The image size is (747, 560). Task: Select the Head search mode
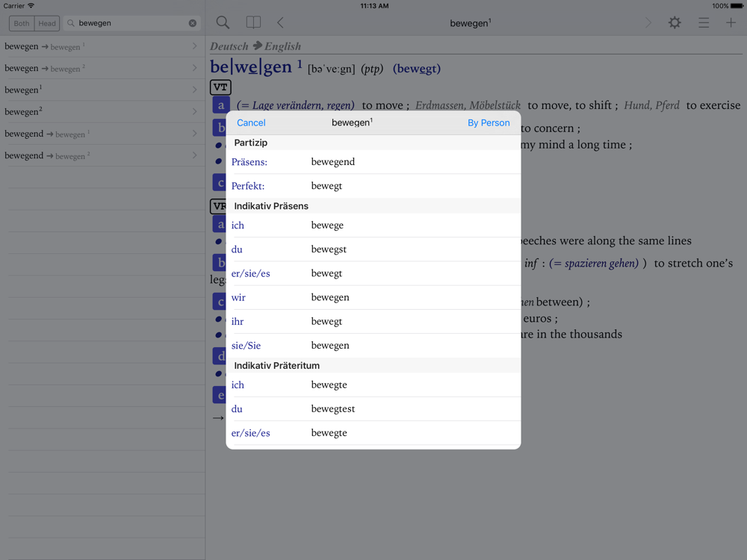(46, 23)
